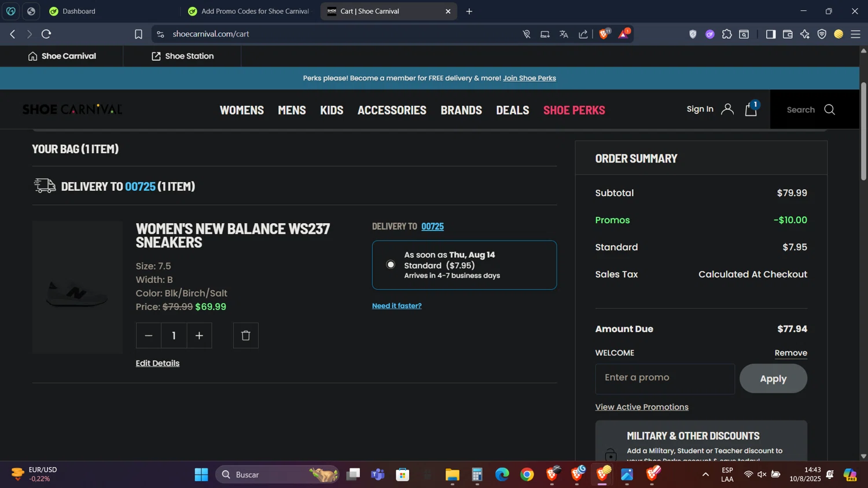Open the Windows Start menu
The width and height of the screenshot is (868, 488).
point(201,475)
